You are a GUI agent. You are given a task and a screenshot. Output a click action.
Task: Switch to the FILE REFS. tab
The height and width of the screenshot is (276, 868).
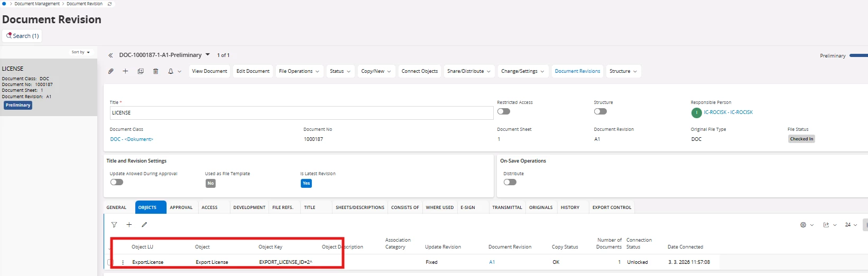click(x=283, y=207)
